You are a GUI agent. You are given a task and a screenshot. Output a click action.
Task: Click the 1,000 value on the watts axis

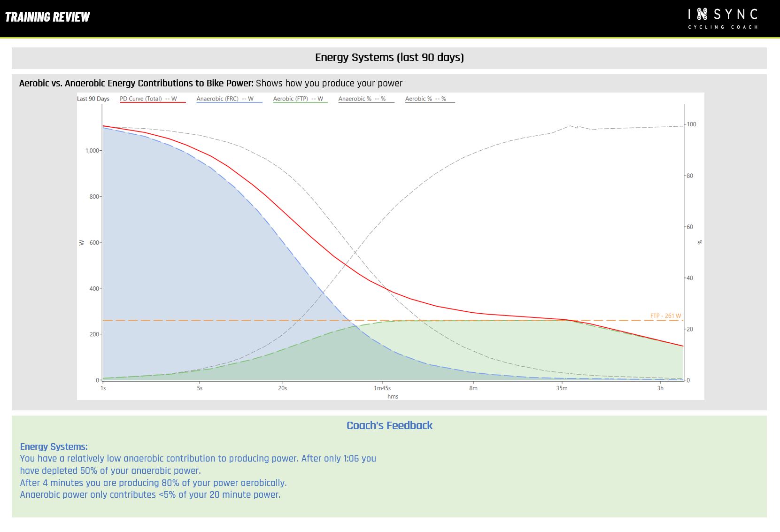coord(92,151)
